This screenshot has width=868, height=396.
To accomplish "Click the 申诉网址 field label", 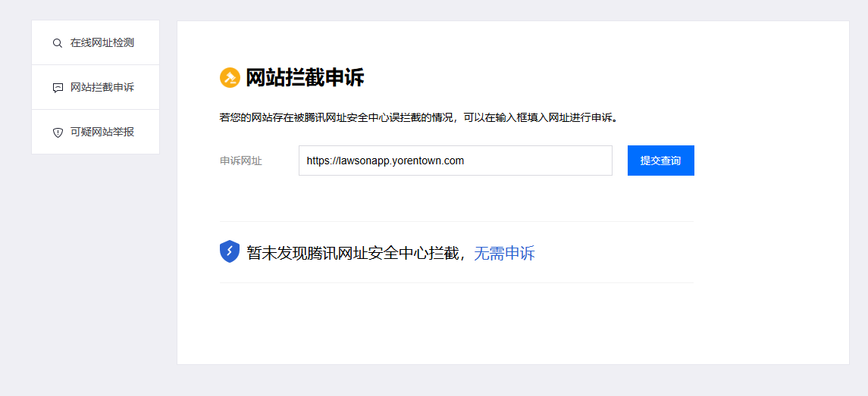I will [241, 161].
